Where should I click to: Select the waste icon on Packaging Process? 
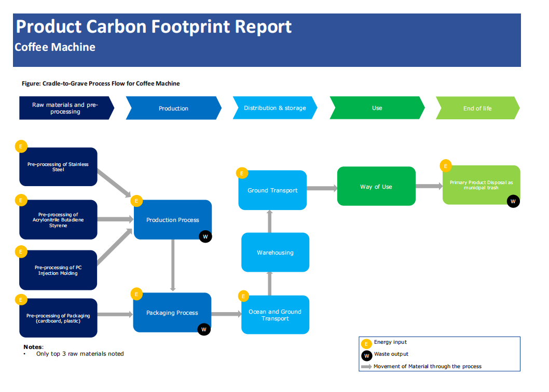204,329
